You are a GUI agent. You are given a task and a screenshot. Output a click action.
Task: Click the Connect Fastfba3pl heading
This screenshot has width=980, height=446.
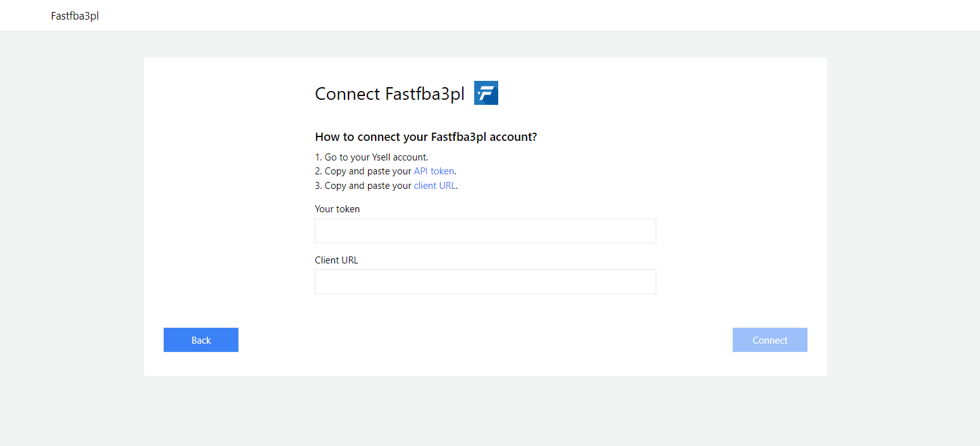pos(389,94)
